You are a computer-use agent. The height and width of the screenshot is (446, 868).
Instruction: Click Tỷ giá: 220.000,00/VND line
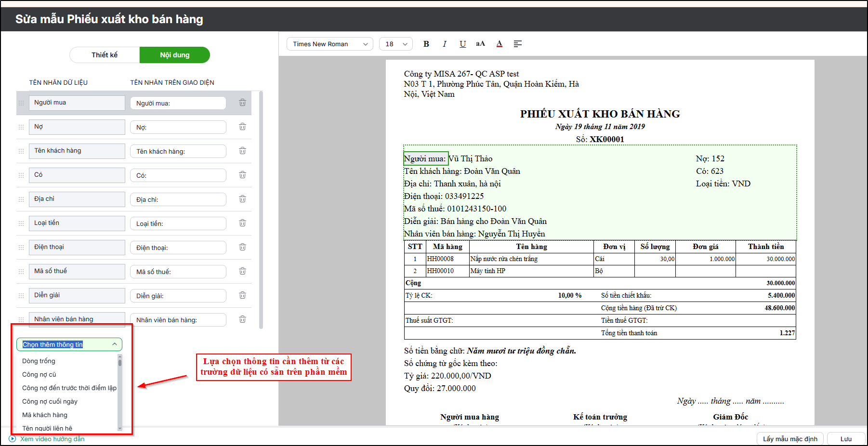pyautogui.click(x=447, y=376)
